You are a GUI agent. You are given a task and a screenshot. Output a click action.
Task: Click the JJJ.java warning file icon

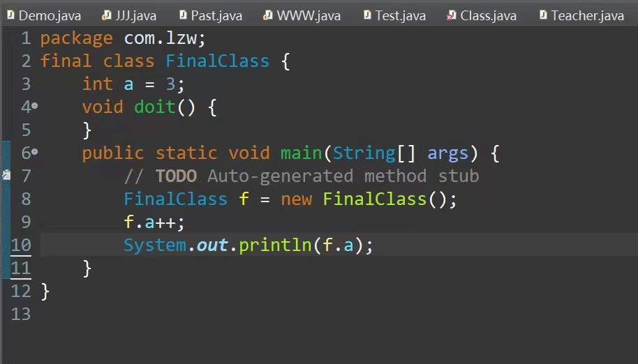pos(107,15)
